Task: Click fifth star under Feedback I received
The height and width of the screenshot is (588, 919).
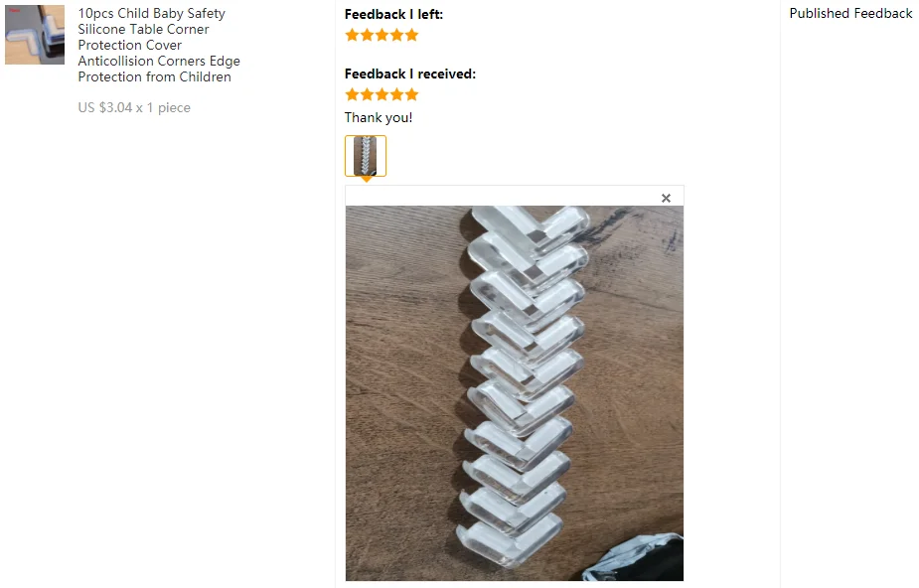Action: pyautogui.click(x=412, y=94)
